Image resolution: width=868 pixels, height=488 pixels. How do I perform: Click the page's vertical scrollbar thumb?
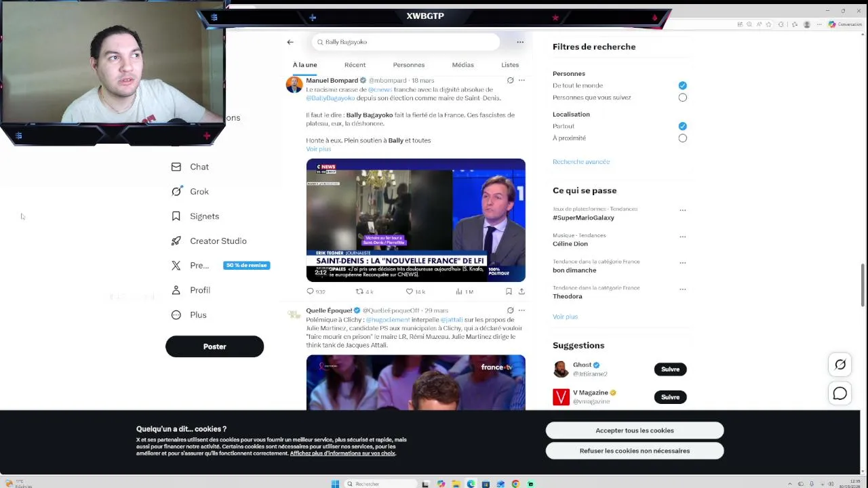pyautogui.click(x=863, y=285)
